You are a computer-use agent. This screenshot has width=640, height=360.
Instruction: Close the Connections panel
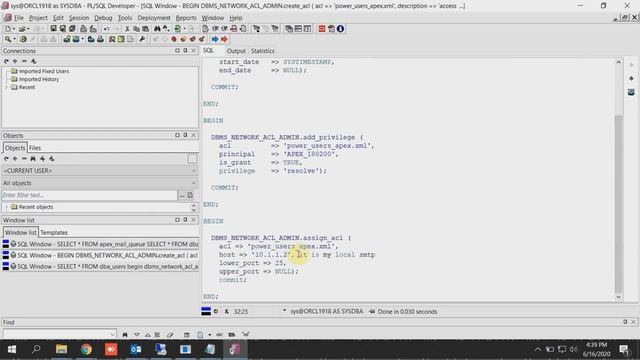click(x=193, y=51)
